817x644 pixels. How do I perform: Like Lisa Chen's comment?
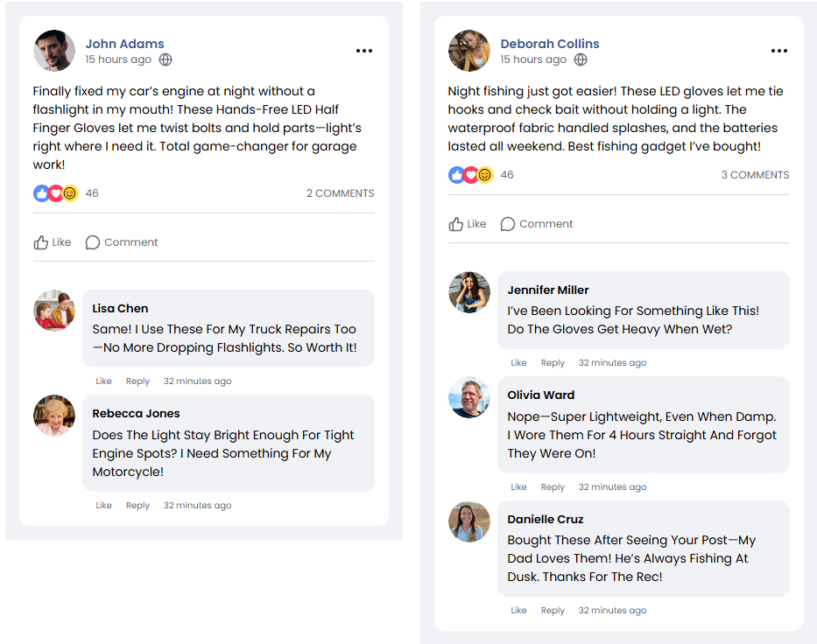click(x=103, y=381)
